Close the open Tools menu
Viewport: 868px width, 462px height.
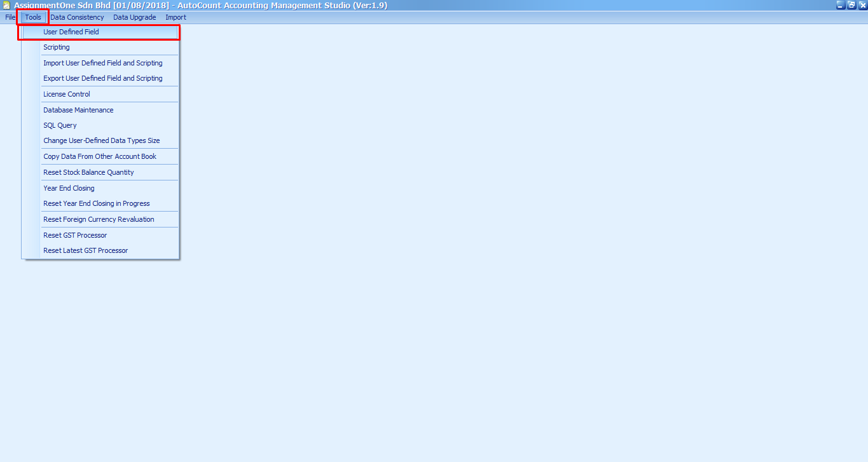click(x=33, y=17)
